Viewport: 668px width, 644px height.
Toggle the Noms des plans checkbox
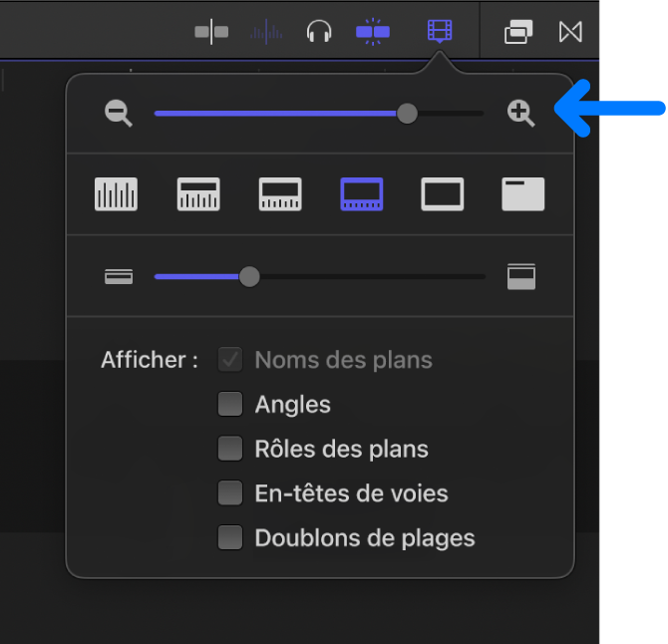point(230,360)
